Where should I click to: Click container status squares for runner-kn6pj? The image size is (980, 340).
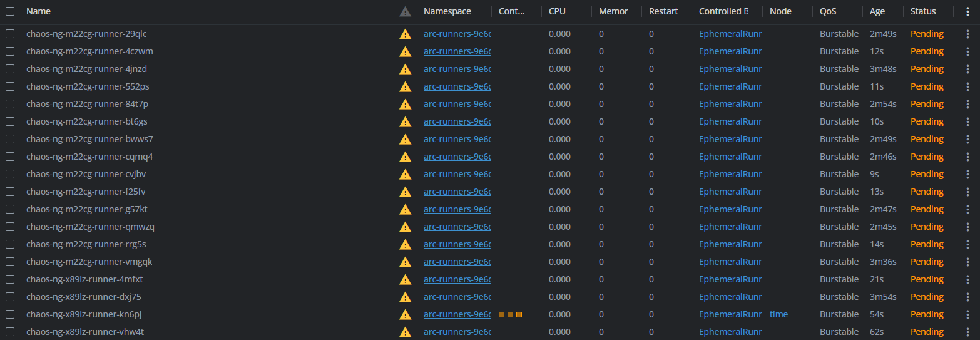tap(510, 314)
